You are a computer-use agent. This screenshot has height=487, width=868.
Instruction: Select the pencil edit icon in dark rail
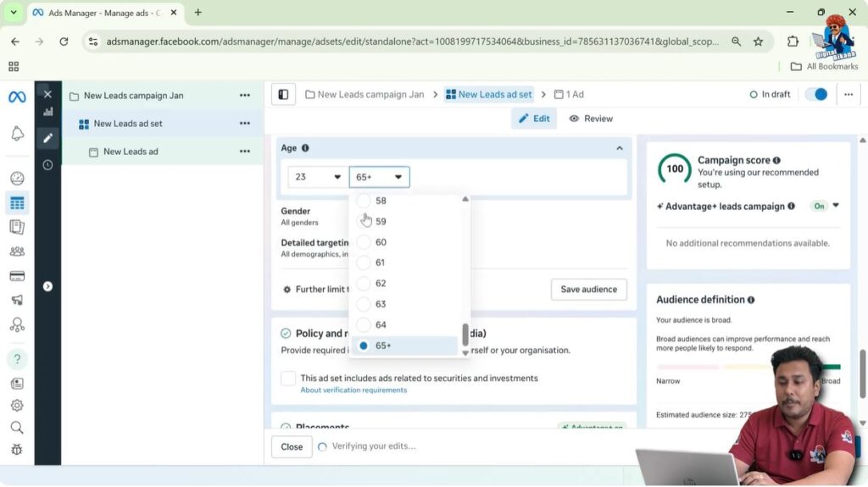pos(47,138)
